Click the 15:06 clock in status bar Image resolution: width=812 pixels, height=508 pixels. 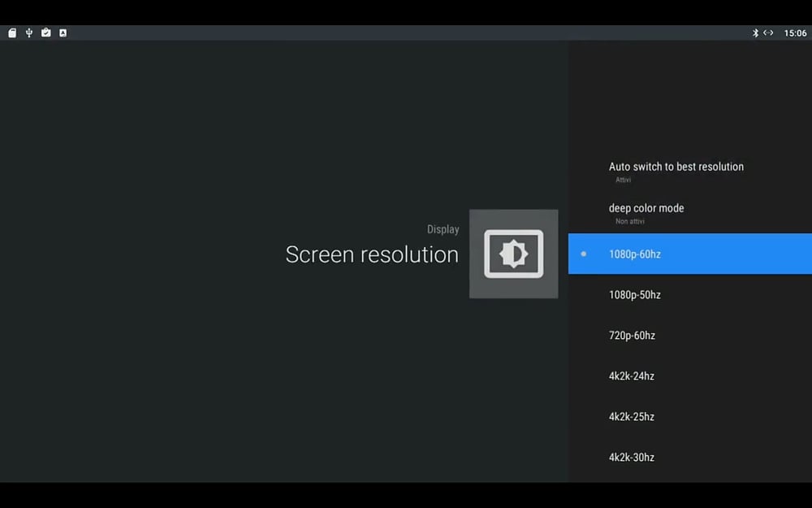coord(795,33)
